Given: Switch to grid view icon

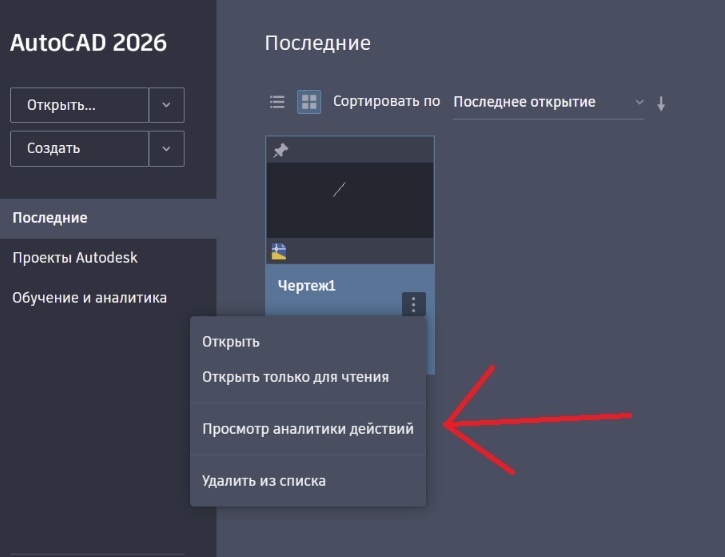Looking at the screenshot, I should tap(309, 102).
